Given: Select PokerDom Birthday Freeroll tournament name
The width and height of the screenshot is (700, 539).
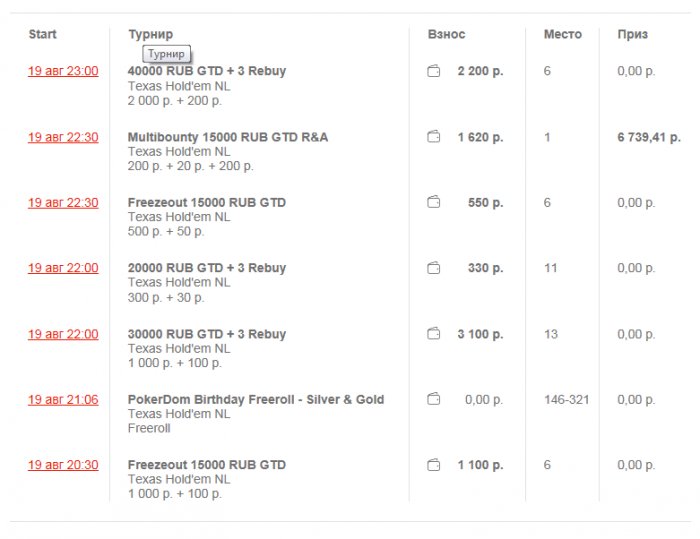Looking at the screenshot, I should pyautogui.click(x=255, y=400).
